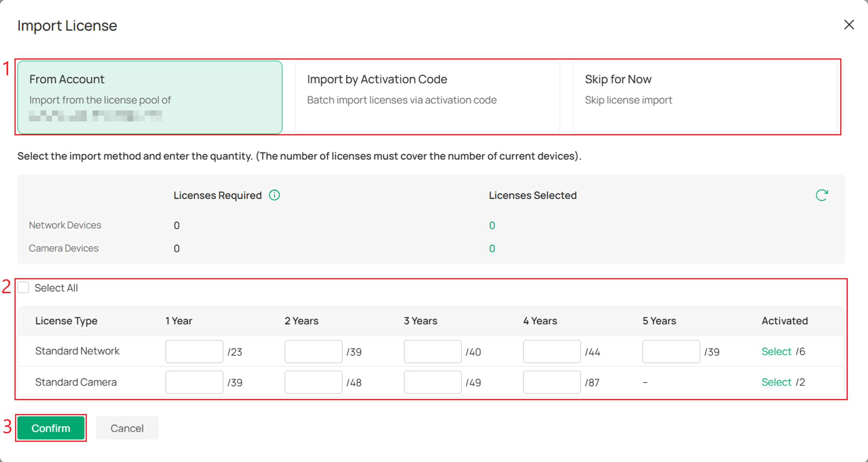Click the Camera Devices label
The width and height of the screenshot is (868, 462).
click(64, 248)
